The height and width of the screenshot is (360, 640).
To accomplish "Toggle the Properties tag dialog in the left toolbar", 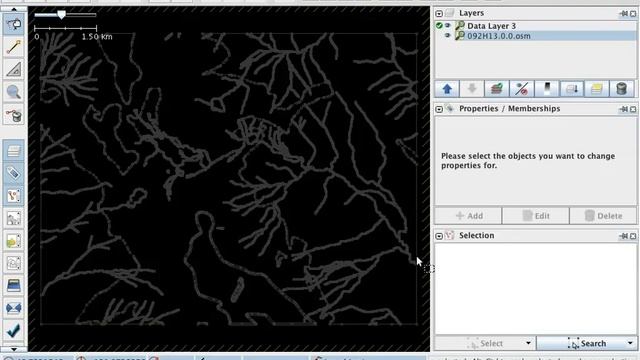I will tap(14, 173).
